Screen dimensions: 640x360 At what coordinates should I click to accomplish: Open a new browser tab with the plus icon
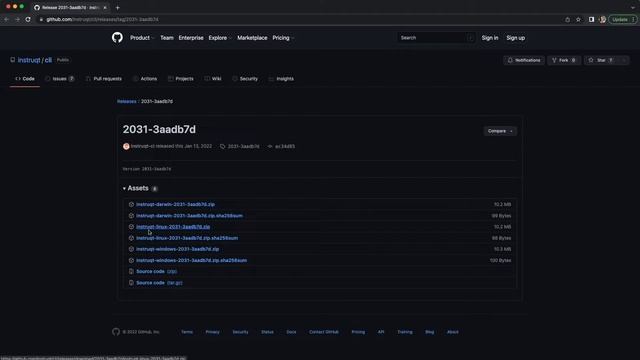pos(118,7)
